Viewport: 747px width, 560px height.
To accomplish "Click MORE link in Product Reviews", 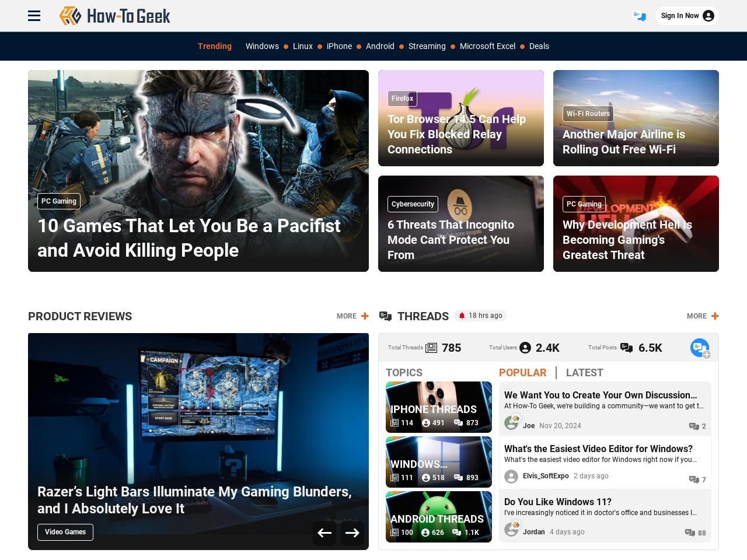I will tap(347, 316).
